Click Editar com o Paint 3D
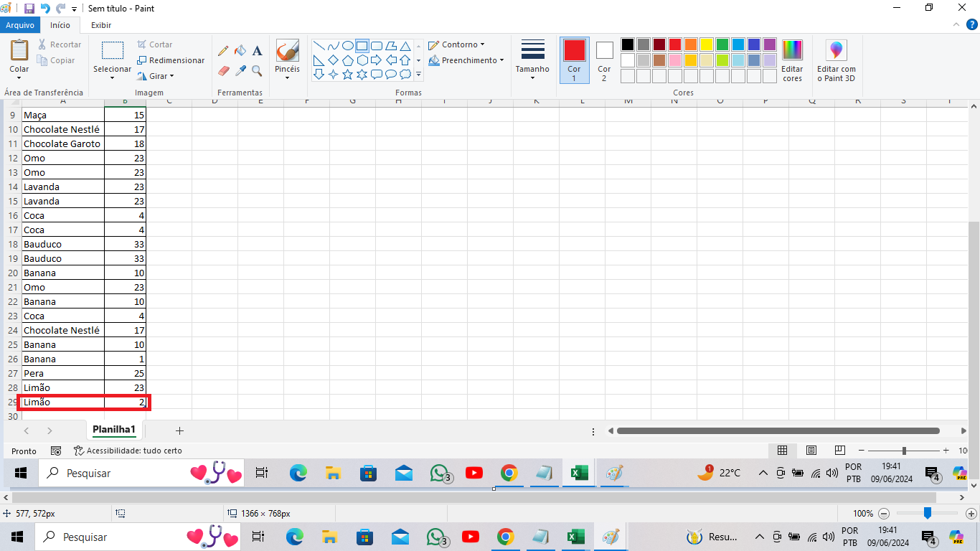Screen dimensions: 980x551 click(837, 60)
